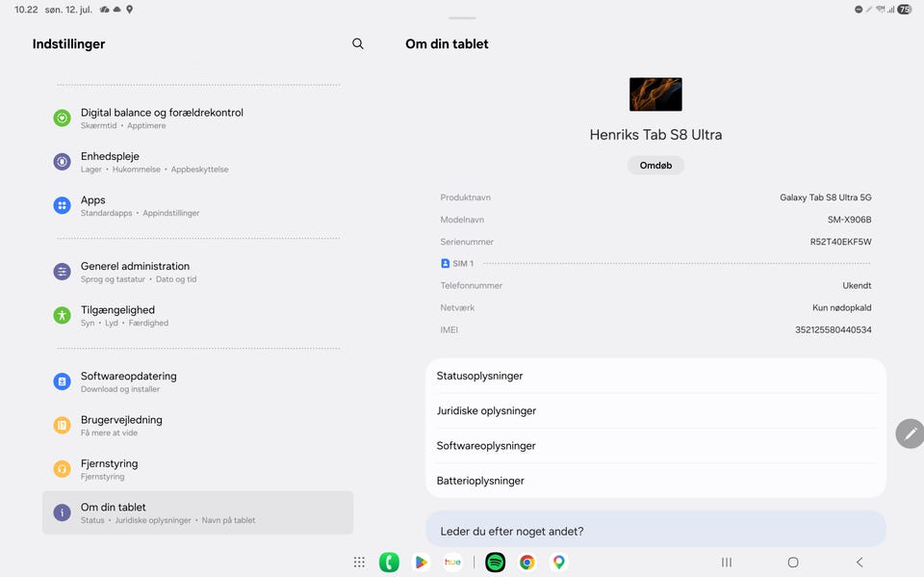The width and height of the screenshot is (924, 577).
Task: Tap the Tilgængelighed accessibility figure icon
Action: click(x=62, y=315)
